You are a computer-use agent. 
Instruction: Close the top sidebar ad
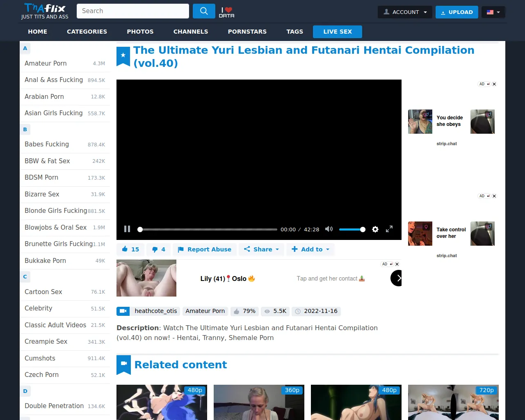(494, 84)
